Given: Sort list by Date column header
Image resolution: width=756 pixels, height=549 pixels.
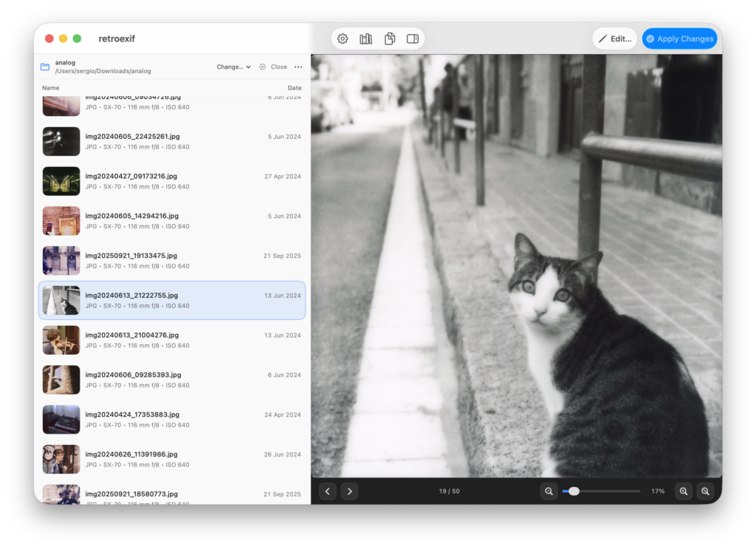Looking at the screenshot, I should (295, 88).
